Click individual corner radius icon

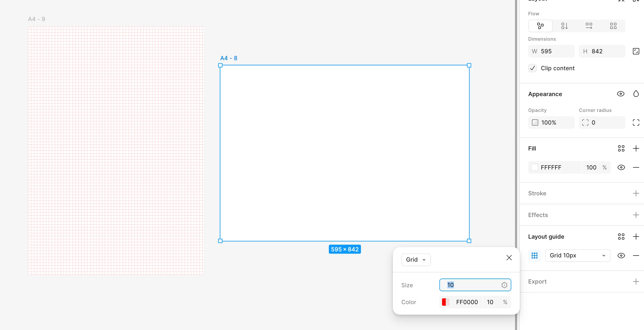pyautogui.click(x=636, y=122)
